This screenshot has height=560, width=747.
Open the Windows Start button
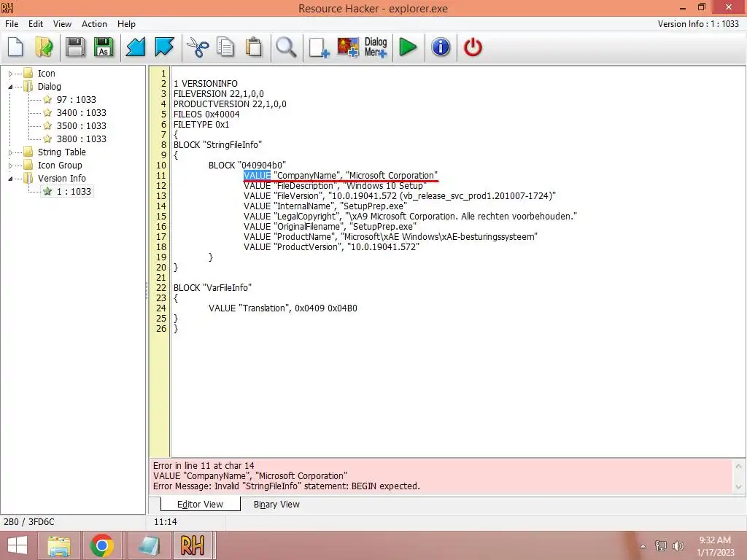pos(18,545)
